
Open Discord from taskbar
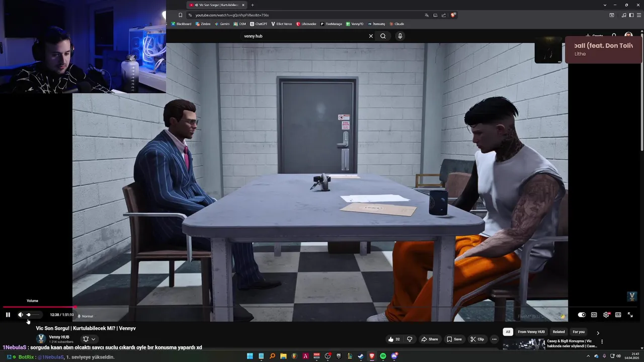[x=394, y=356]
